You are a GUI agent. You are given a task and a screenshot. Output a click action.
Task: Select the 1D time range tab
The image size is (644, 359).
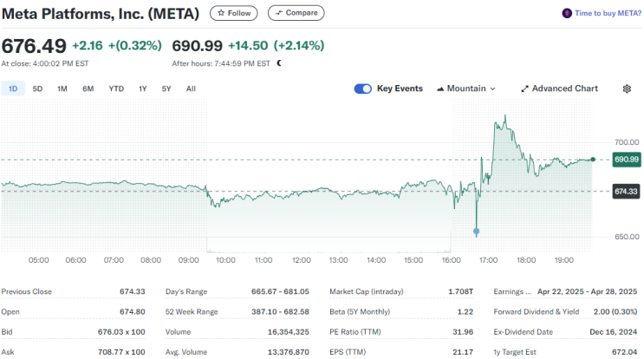click(x=13, y=88)
